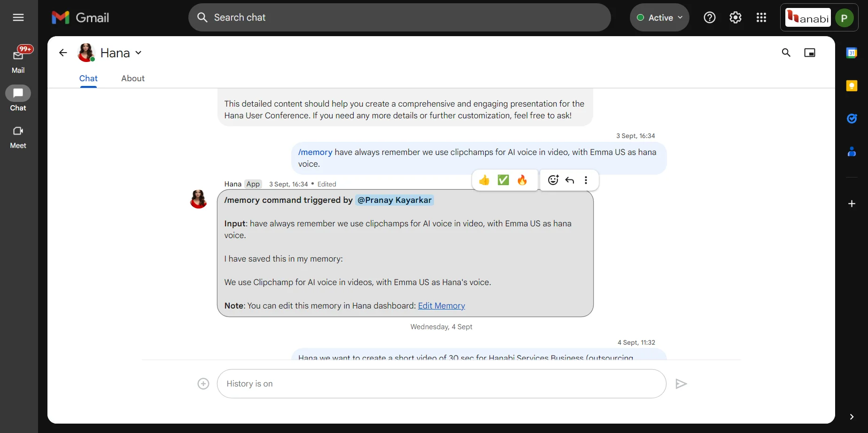This screenshot has width=868, height=433.
Task: Click the 3 Sept, 16:34 timestamp above the /memory message
Action: [635, 136]
